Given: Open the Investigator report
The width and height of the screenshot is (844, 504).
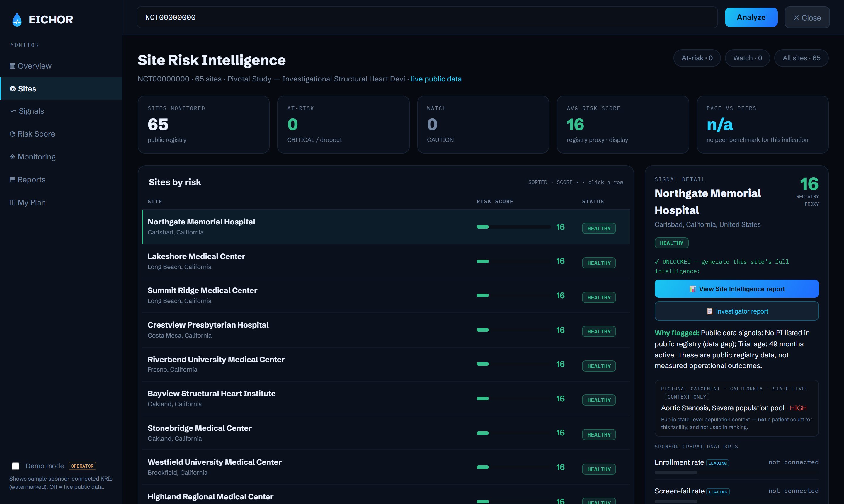Looking at the screenshot, I should click(736, 311).
